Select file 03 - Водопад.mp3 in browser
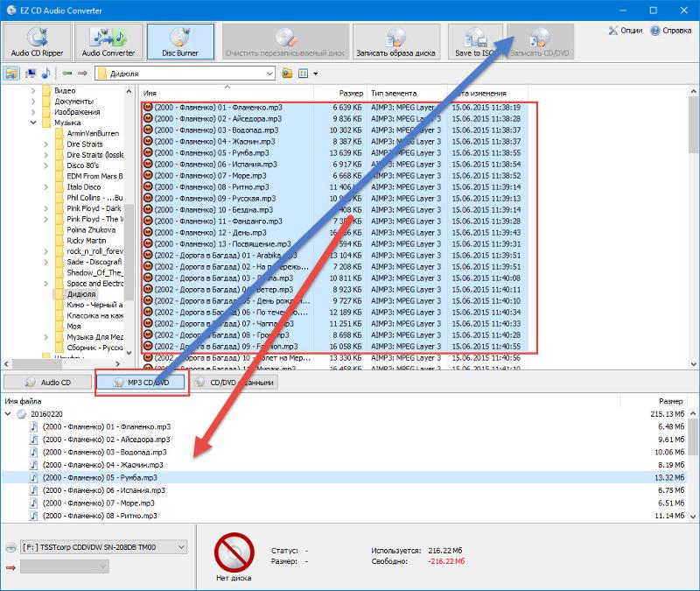This screenshot has width=700, height=591. 216,130
